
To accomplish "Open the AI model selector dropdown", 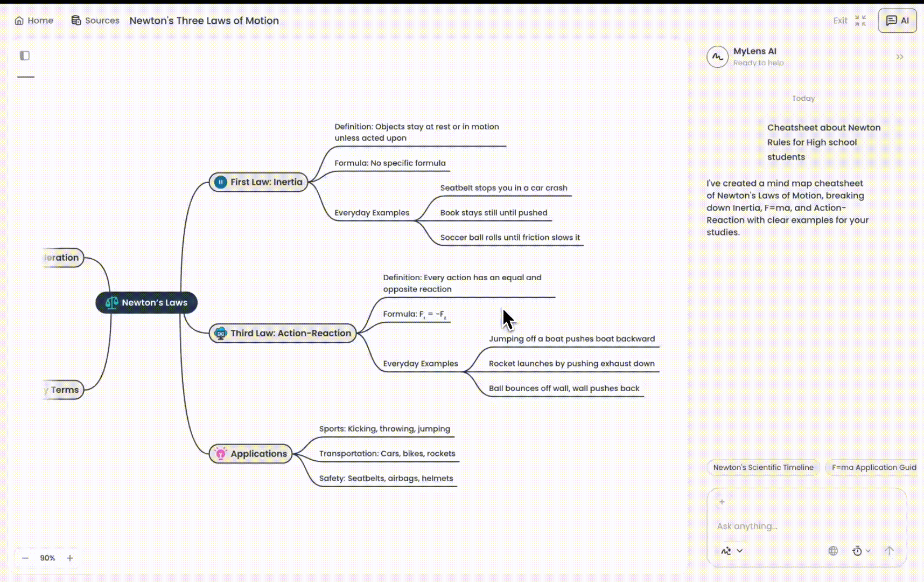I will [x=731, y=551].
